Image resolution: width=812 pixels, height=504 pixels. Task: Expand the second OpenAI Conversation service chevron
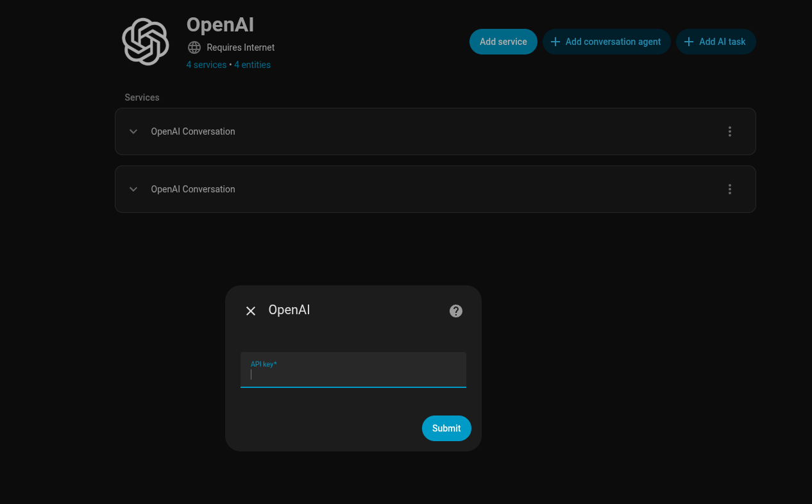[133, 189]
